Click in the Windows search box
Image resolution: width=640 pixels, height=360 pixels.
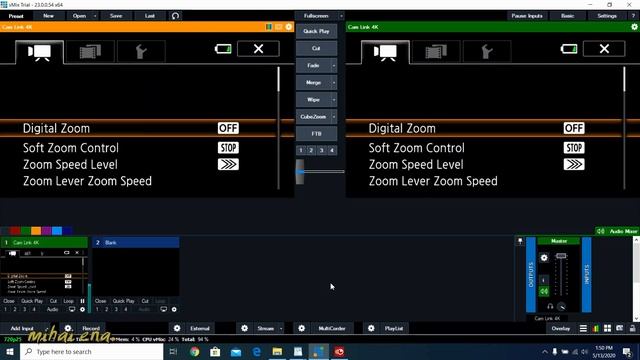tap(91, 351)
